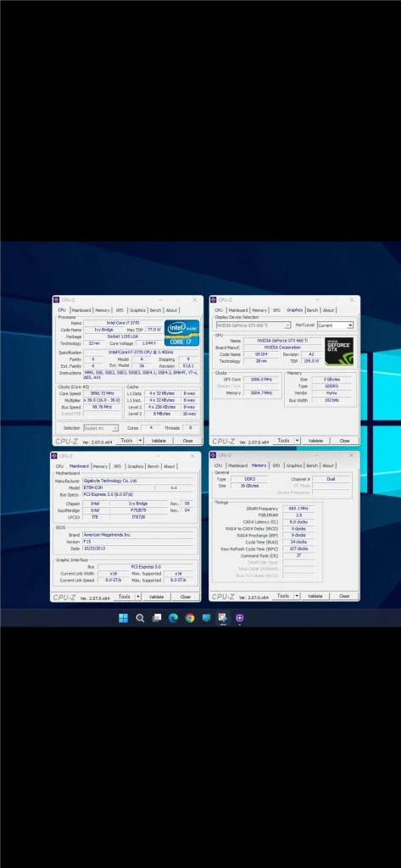Click Tools button in graphics window
This screenshot has height=868, width=401.
[x=283, y=441]
